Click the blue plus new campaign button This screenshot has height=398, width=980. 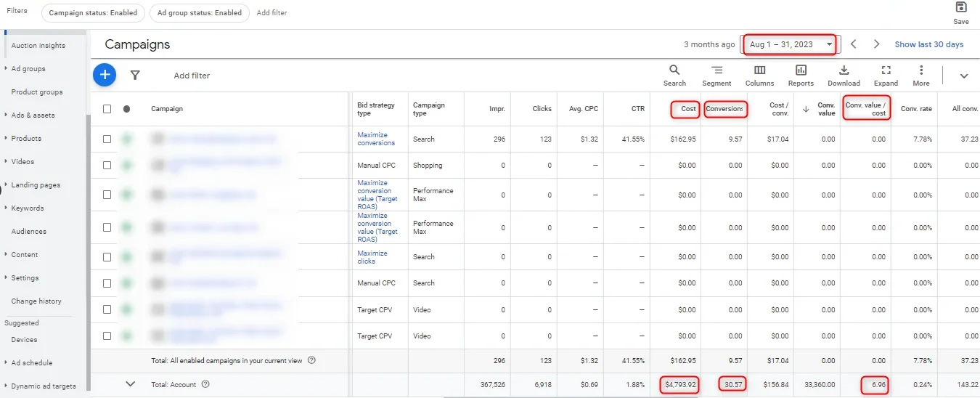[105, 75]
